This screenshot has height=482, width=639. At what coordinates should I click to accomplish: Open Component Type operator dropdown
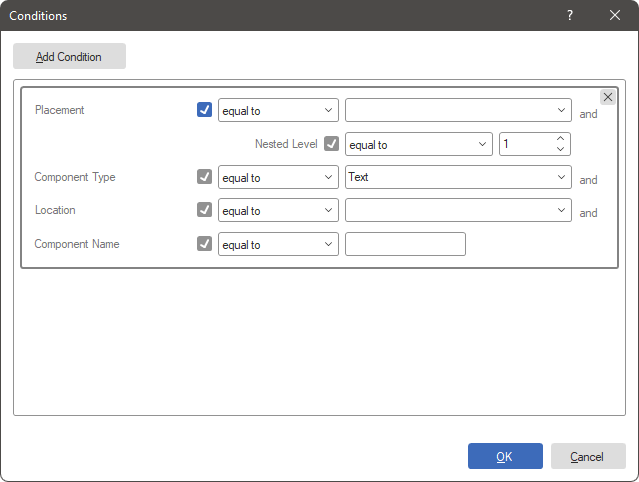278,178
